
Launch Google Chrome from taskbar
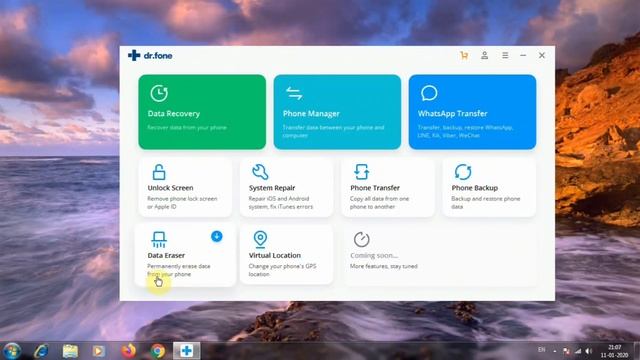click(158, 351)
